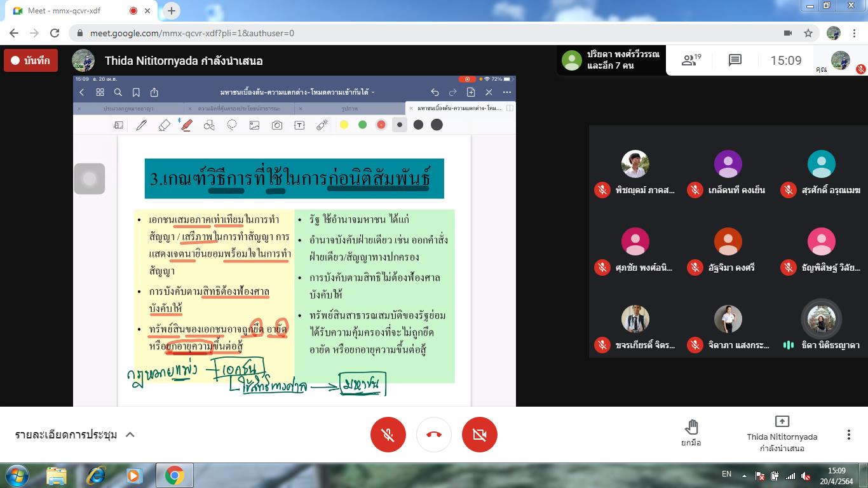Open the Chrome profile avatar menu
Viewport: 868px width, 488px height.
833,33
